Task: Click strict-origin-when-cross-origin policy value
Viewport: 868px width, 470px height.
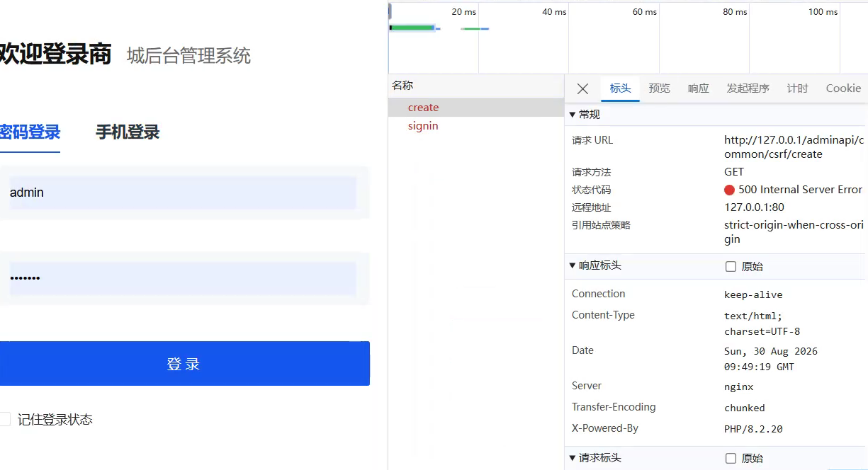Action: pos(794,232)
